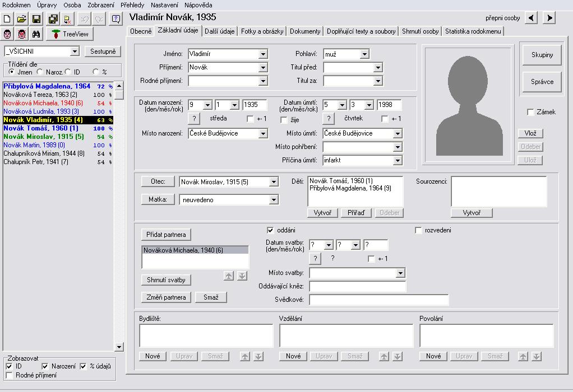Search with the binoculars icon
The image size is (573, 392).
[x=36, y=34]
